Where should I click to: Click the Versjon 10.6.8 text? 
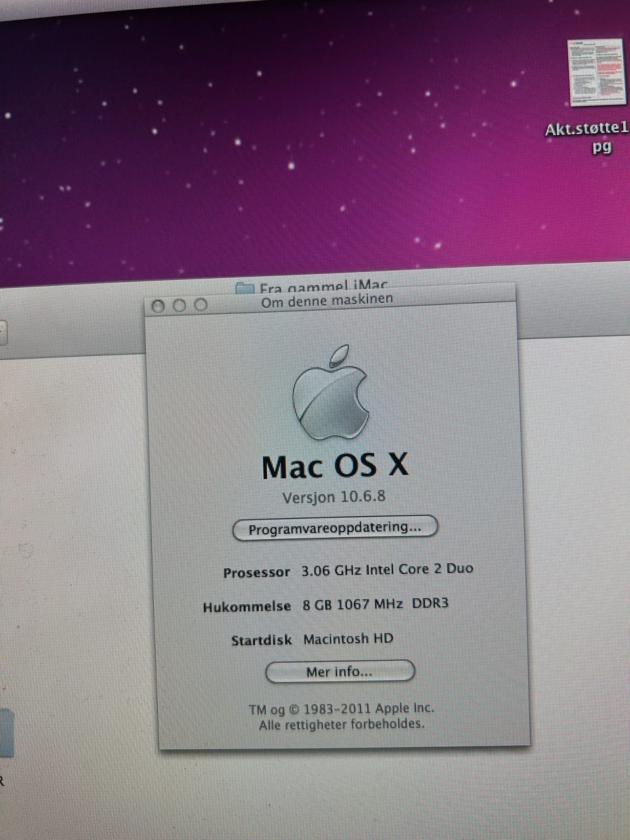pos(334,497)
